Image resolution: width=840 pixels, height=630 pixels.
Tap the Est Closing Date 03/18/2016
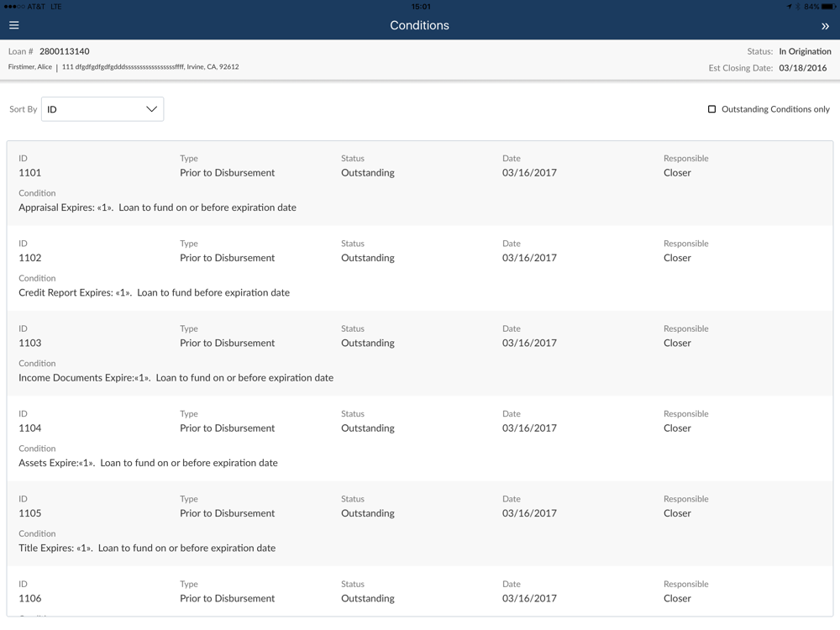click(x=802, y=68)
